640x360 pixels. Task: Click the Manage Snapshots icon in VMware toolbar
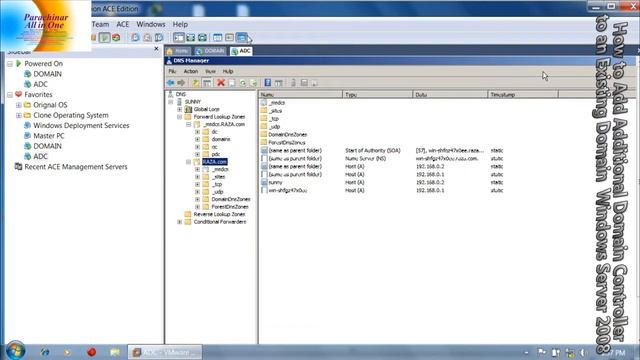[159, 38]
